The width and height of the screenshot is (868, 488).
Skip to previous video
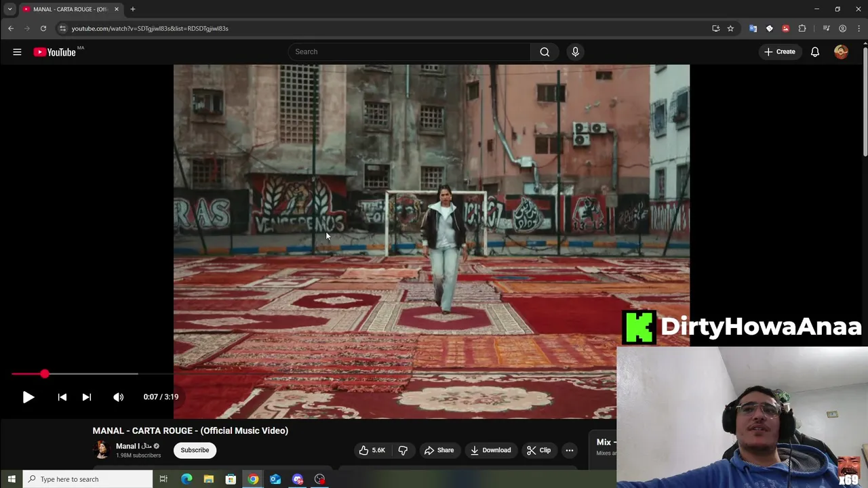click(62, 397)
